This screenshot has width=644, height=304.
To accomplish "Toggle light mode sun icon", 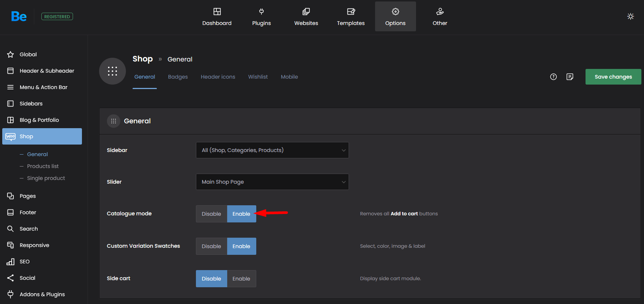I will coord(631,16).
